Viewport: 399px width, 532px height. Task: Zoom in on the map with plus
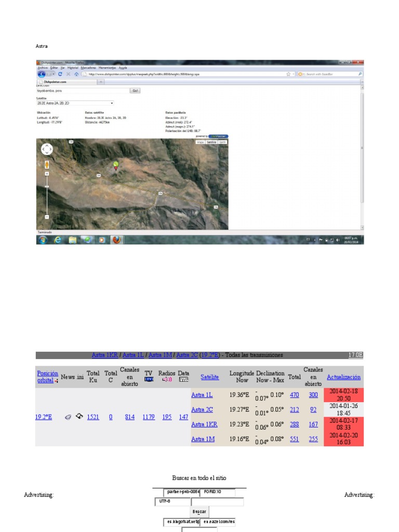[47, 174]
